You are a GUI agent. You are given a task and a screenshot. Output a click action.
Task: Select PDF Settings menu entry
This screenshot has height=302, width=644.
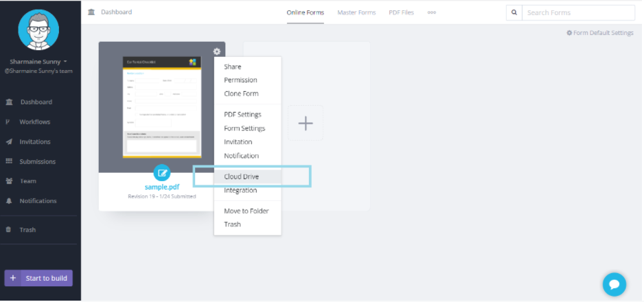[242, 115]
